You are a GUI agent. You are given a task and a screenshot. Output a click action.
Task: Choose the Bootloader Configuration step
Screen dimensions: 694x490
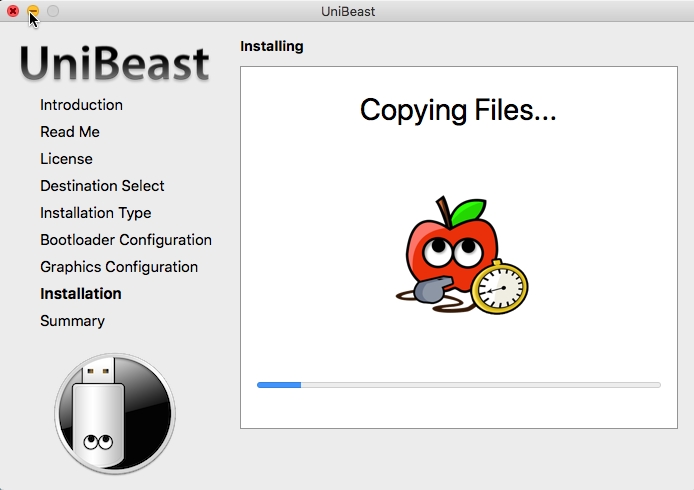click(x=126, y=240)
